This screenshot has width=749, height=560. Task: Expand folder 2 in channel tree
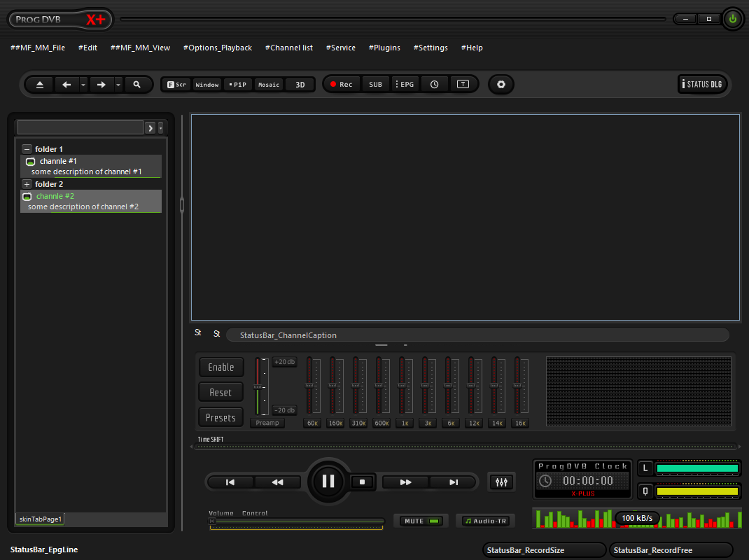coord(27,184)
